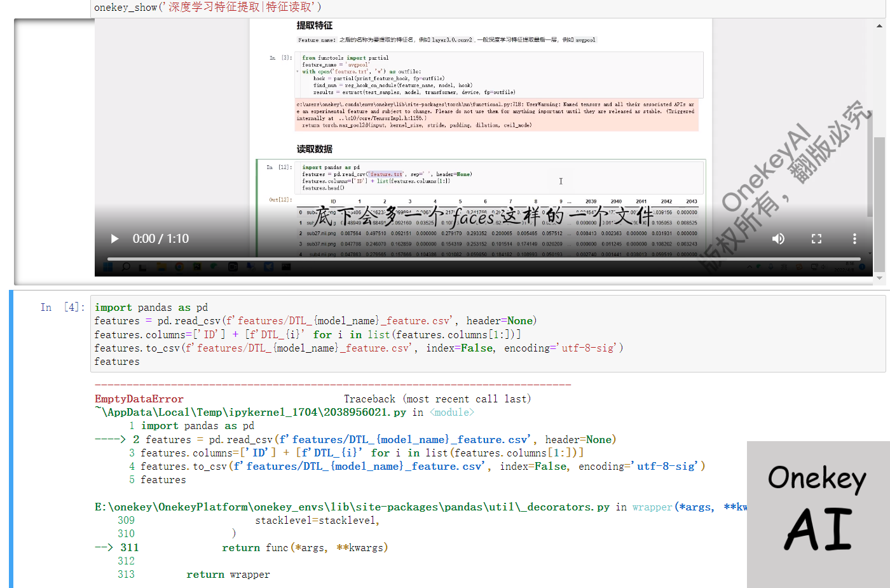Click the import pandas line in cell 4
890x588 pixels.
point(151,308)
